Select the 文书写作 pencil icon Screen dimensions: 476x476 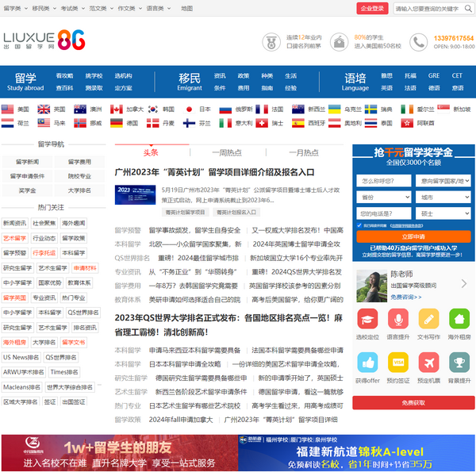428,319
